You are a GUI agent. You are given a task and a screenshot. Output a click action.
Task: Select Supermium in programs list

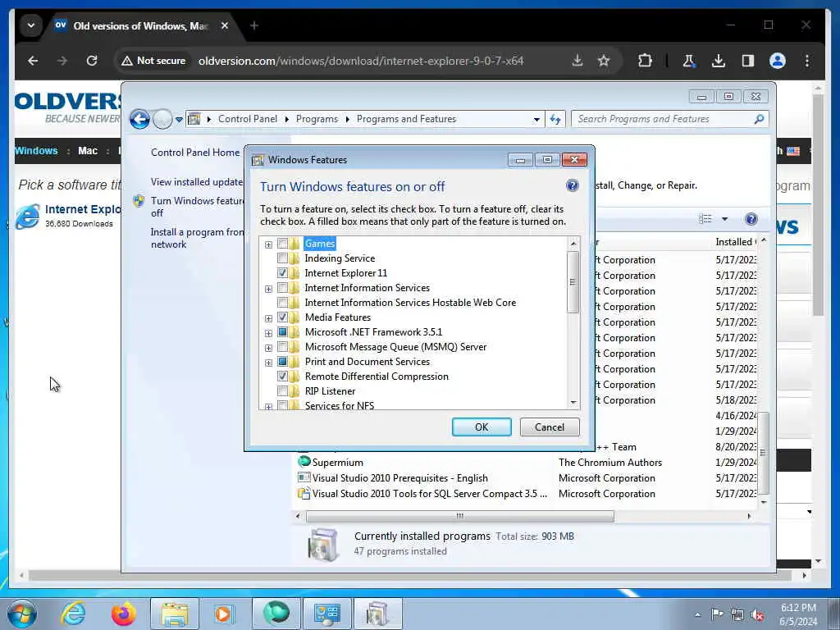337,463
